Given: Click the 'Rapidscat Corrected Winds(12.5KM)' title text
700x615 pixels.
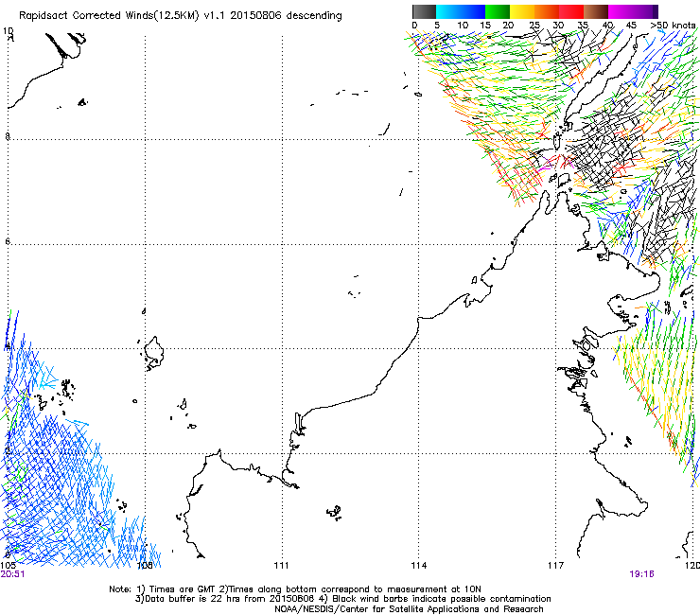Looking at the screenshot, I should [109, 16].
